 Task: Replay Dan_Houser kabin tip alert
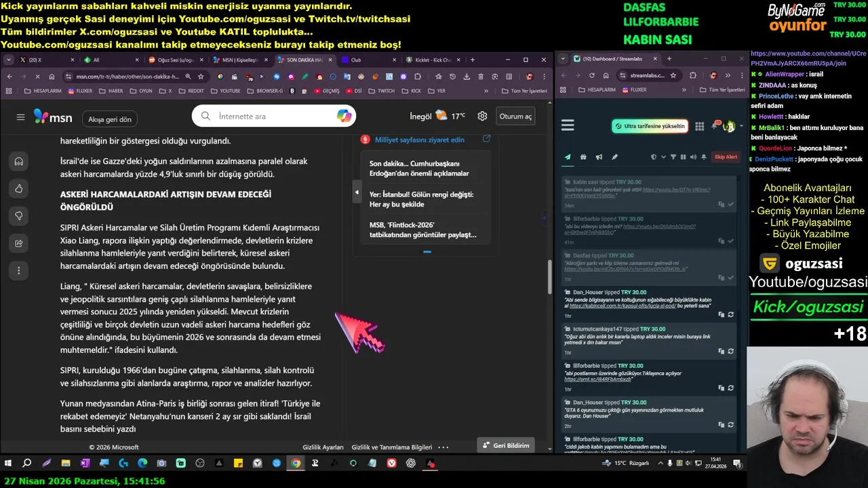730,314
